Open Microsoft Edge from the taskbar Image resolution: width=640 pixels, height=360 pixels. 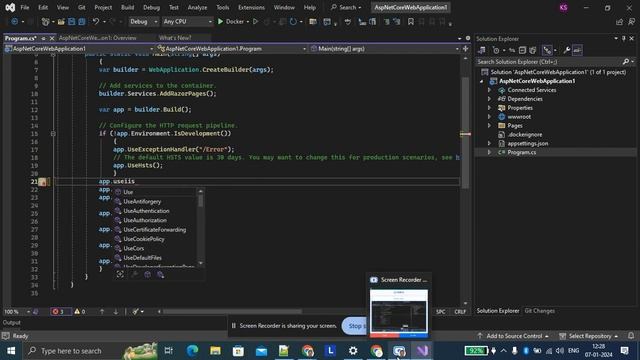[192, 351]
